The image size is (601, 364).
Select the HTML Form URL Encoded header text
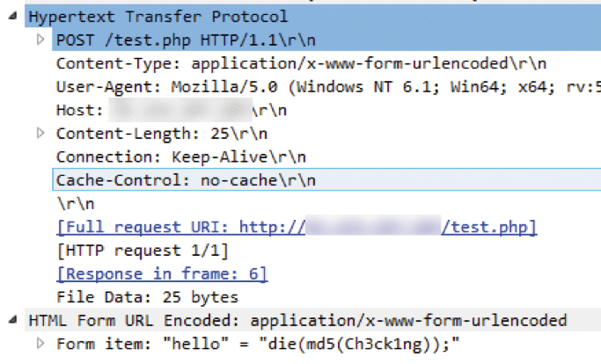[297, 319]
